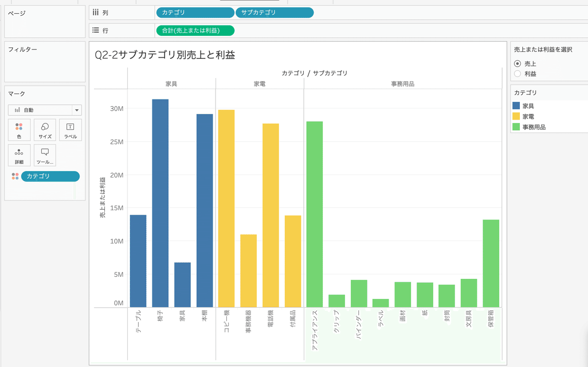Open the Color (色) mark button

[x=19, y=130]
